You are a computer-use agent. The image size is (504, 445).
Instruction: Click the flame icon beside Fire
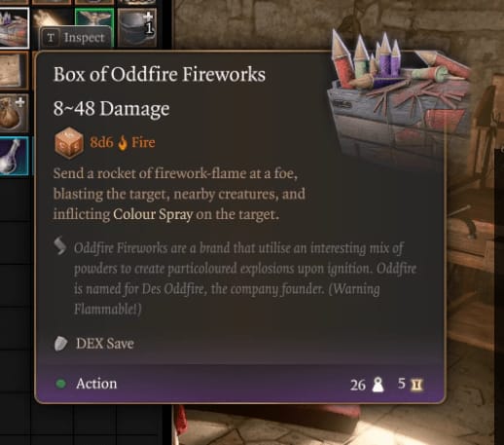coord(123,143)
